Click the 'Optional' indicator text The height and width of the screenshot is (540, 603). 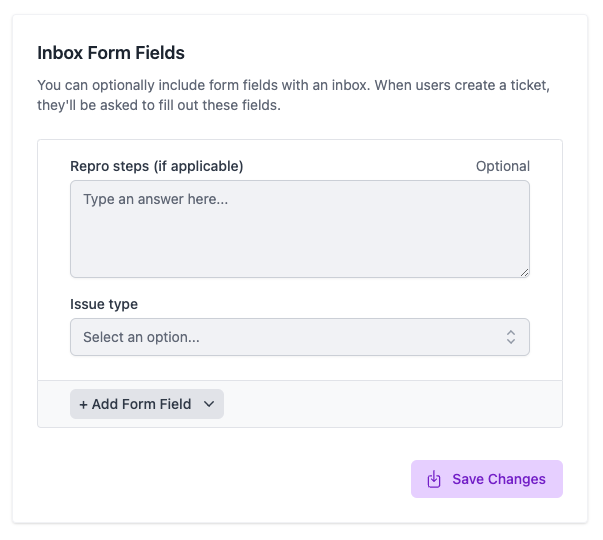pos(503,166)
